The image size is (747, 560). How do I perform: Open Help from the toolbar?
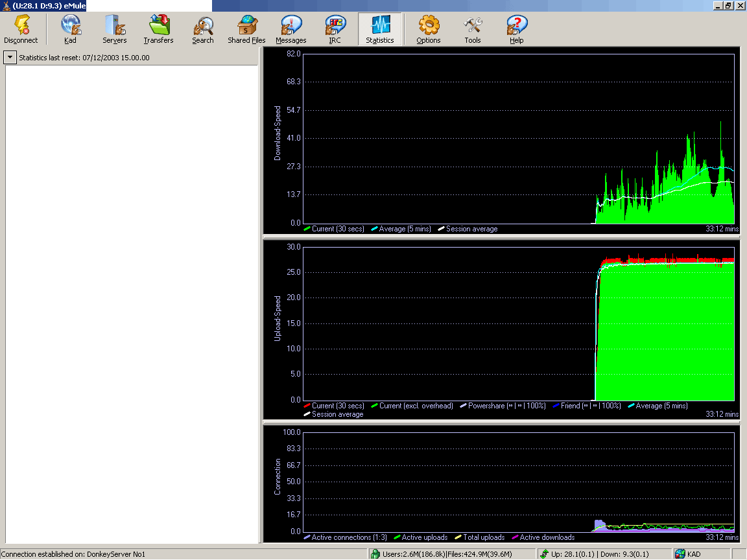516,30
